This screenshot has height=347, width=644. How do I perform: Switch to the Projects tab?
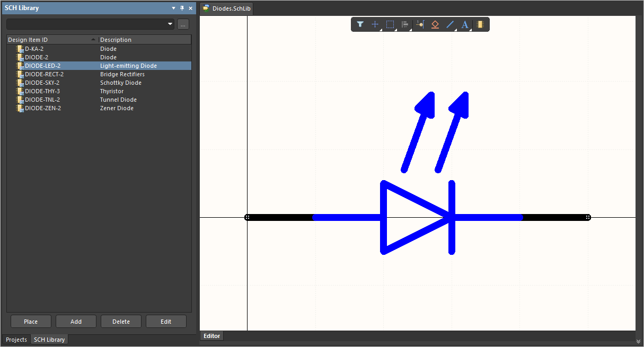tap(16, 340)
